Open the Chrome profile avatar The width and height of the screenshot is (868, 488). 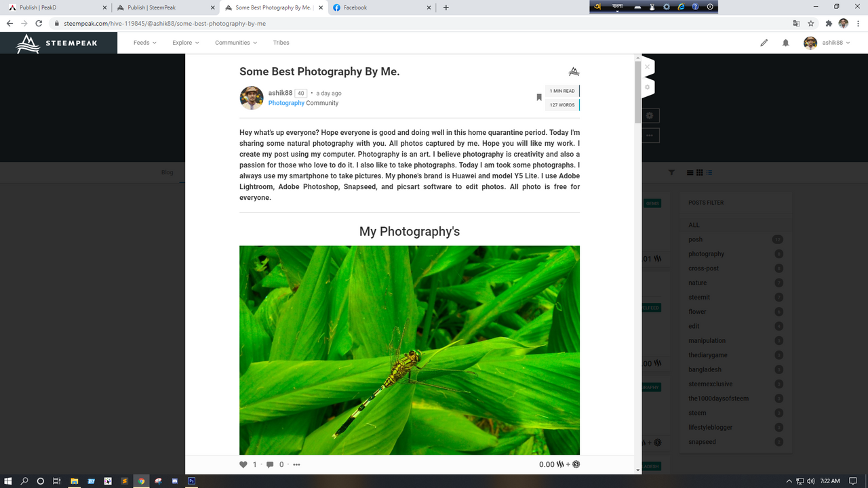coord(844,23)
